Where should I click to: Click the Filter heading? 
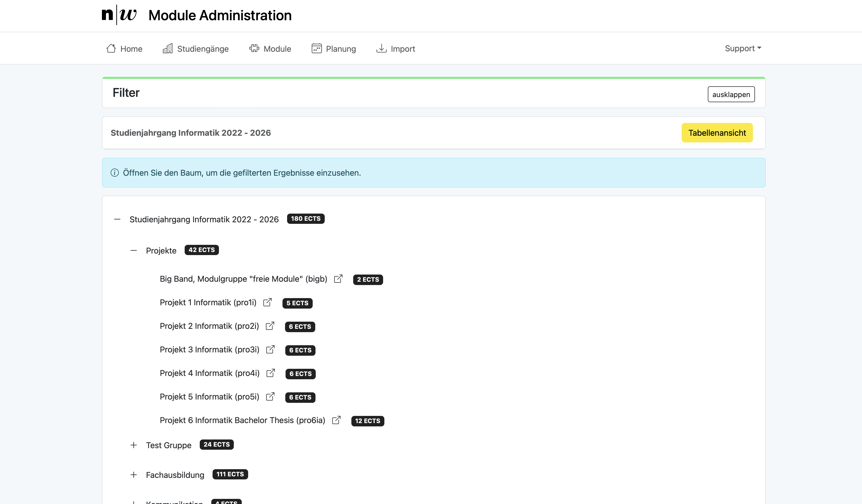pyautogui.click(x=126, y=93)
